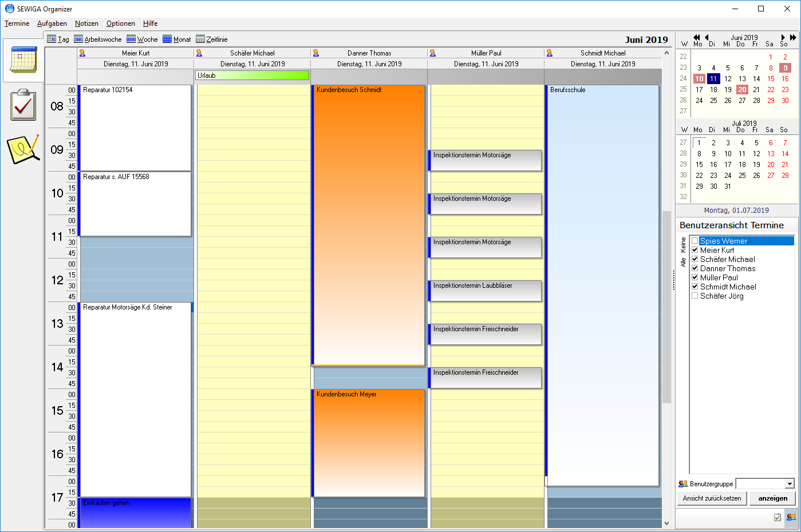This screenshot has width=801, height=532.
Task: Check the Schäfer Jörg checkbox
Action: coord(695,296)
